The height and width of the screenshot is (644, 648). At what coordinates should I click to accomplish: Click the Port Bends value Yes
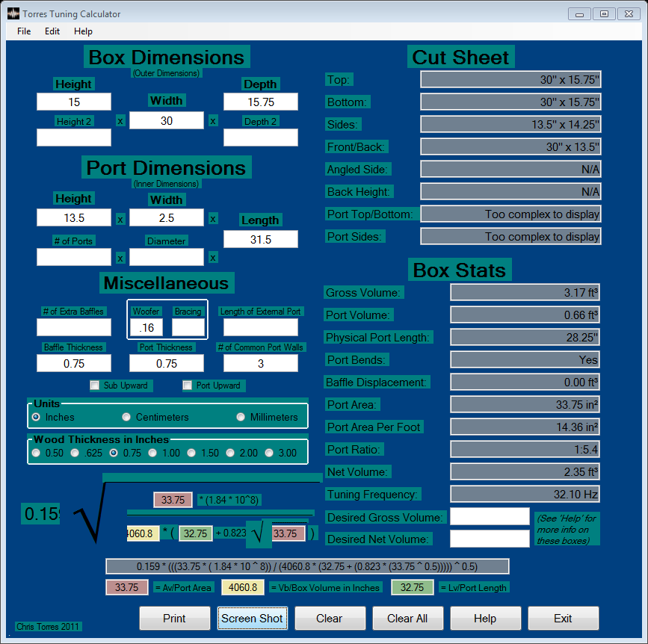pyautogui.click(x=525, y=360)
